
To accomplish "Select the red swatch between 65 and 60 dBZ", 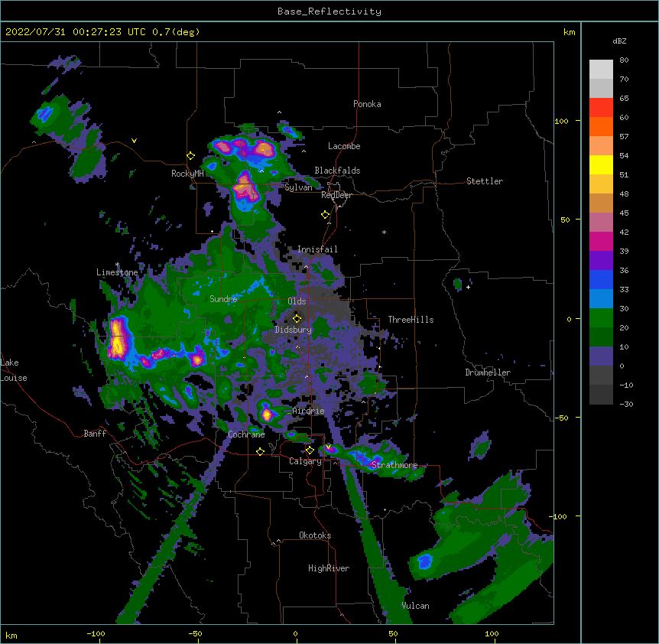I will pyautogui.click(x=601, y=108).
